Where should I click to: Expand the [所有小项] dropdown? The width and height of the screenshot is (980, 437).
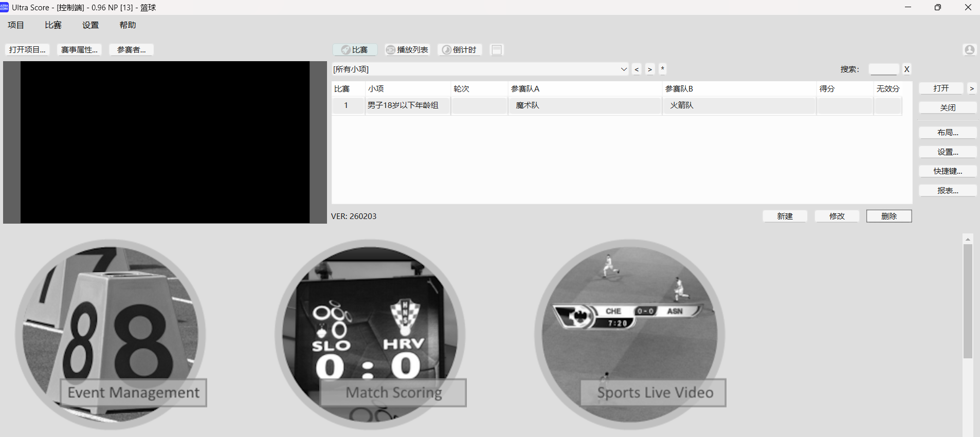click(624, 69)
